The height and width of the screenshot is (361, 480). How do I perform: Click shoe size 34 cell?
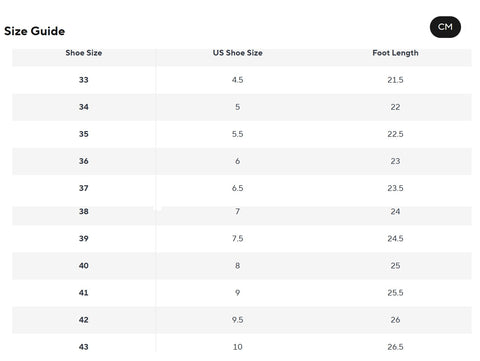(x=84, y=107)
